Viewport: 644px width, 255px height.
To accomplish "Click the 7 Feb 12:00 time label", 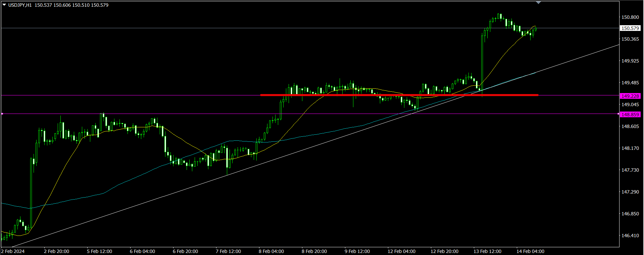I will [x=229, y=251].
